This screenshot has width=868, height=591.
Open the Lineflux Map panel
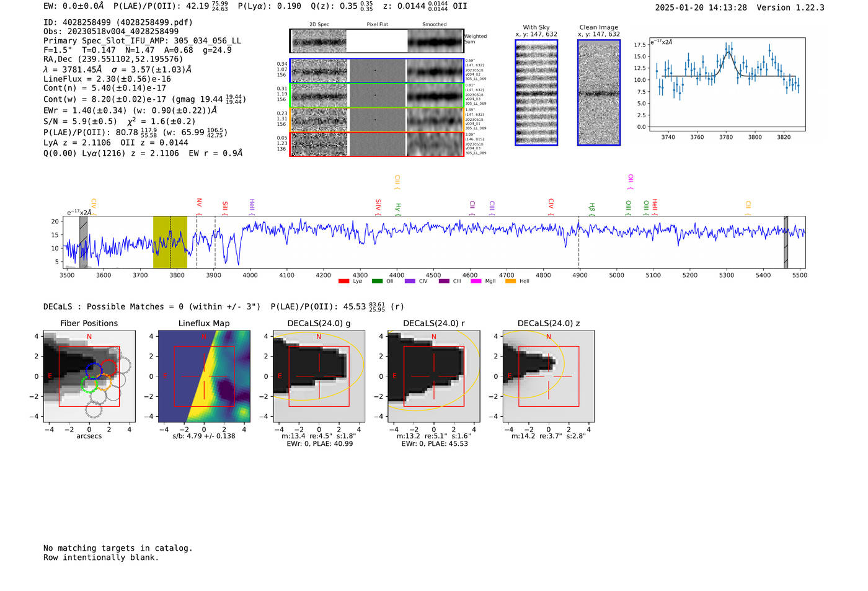tap(204, 376)
